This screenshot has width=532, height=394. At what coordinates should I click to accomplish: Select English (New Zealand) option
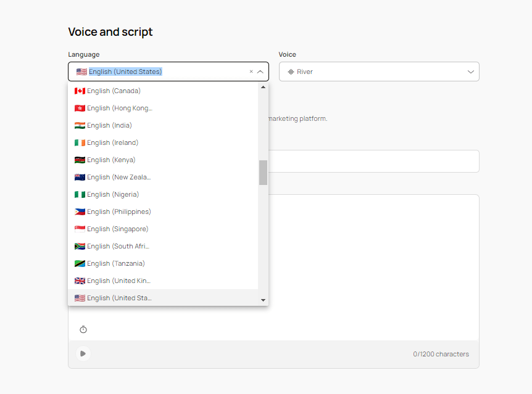[118, 177]
